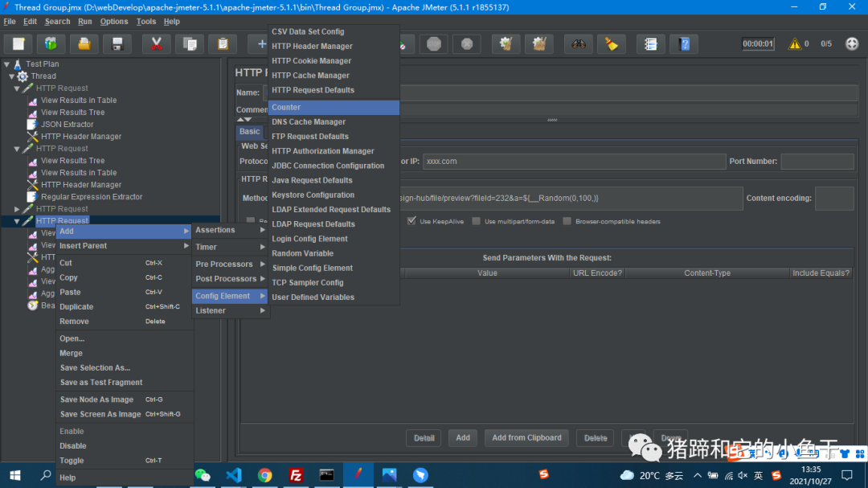Viewport: 868px width, 488px height.
Task: Click Duplicate in the context menu
Action: pyautogui.click(x=125, y=307)
